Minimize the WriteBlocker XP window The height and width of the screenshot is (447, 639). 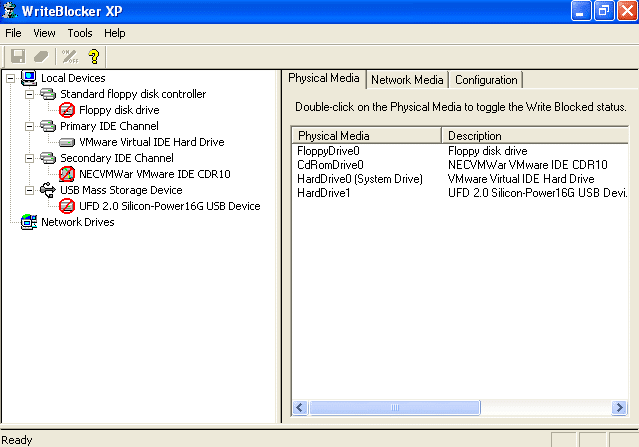click(580, 11)
